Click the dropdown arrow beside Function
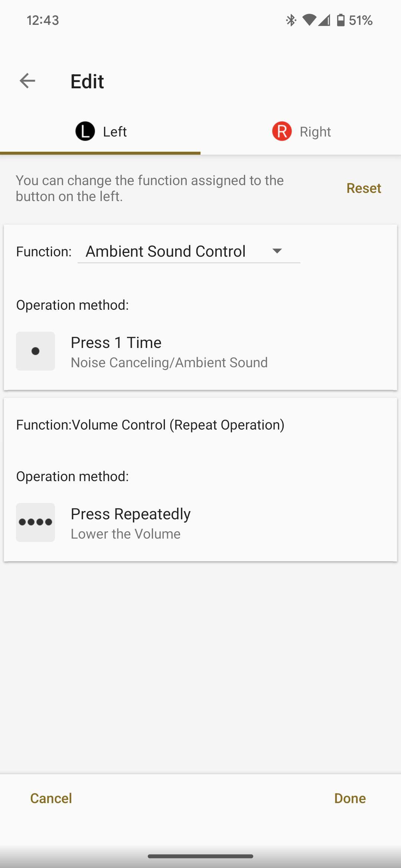401x868 pixels. click(x=277, y=251)
